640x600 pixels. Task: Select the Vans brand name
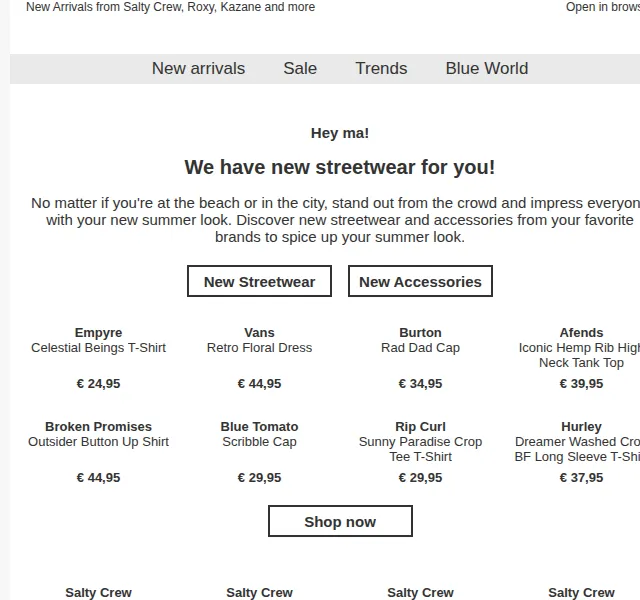click(260, 333)
